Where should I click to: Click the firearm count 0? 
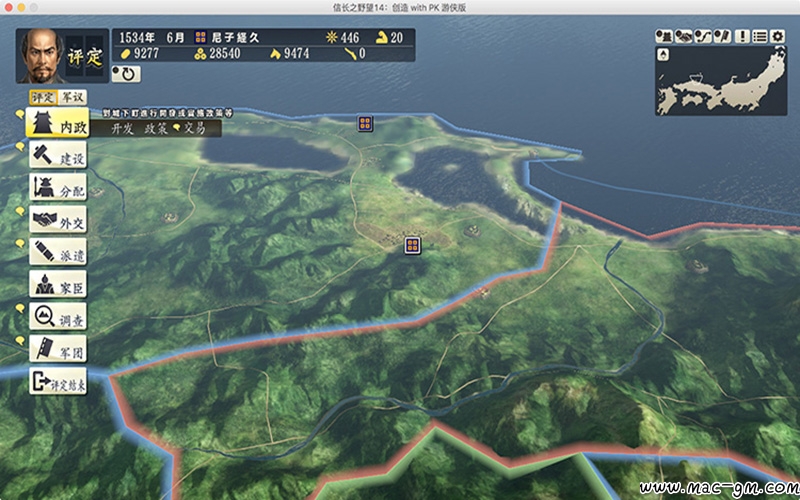(362, 54)
